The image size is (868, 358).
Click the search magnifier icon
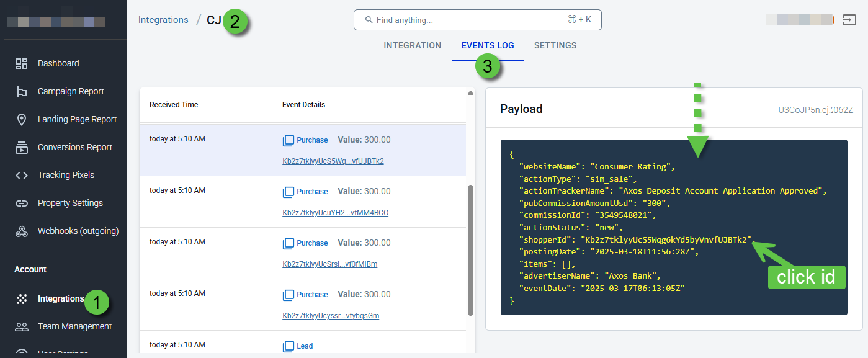click(369, 20)
